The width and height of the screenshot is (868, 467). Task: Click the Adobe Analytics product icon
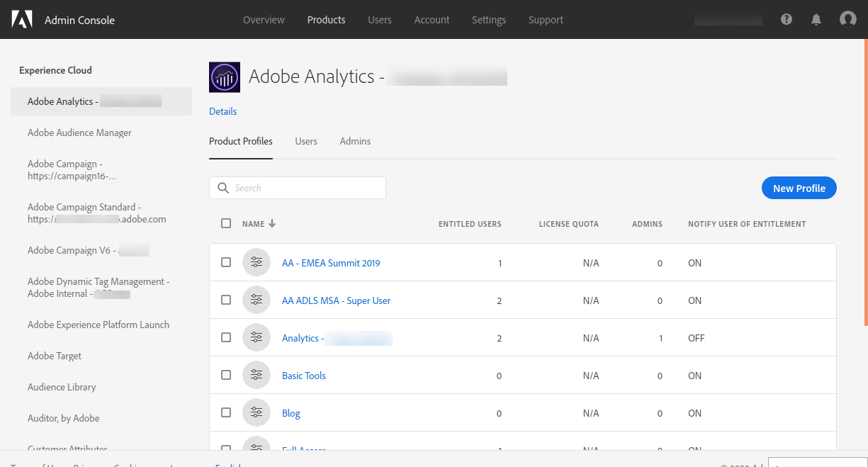[225, 77]
